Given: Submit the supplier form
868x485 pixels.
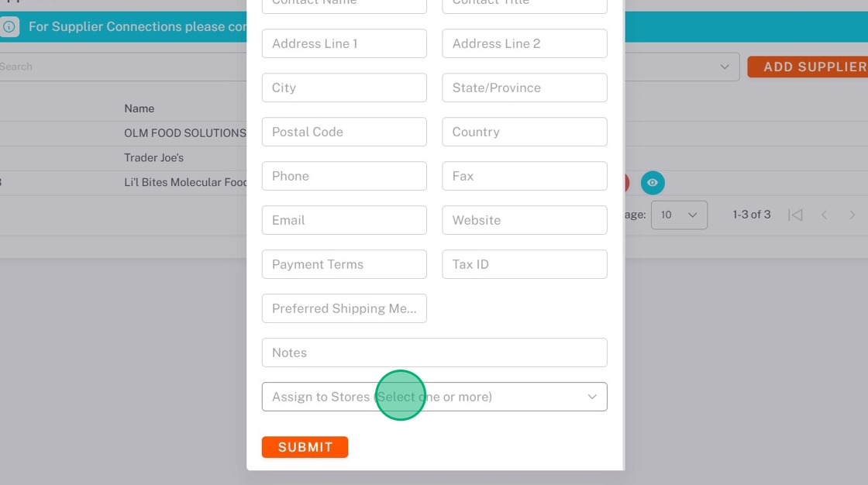Looking at the screenshot, I should click(x=305, y=447).
